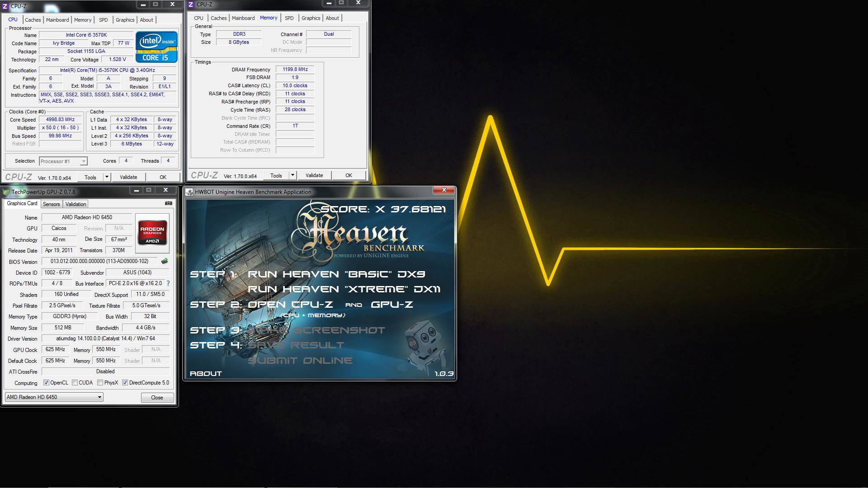
Task: Open the AMD Radeon HD 6450 GPU selector dropdown
Action: [x=54, y=397]
